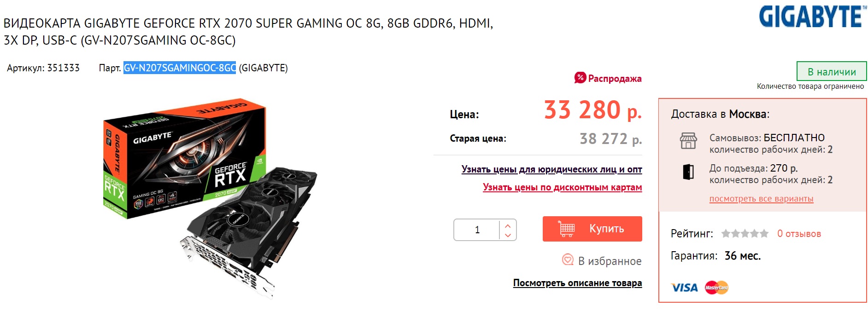The height and width of the screenshot is (311, 868).
Task: Click the GIGABYTE brand logo
Action: coord(813,17)
